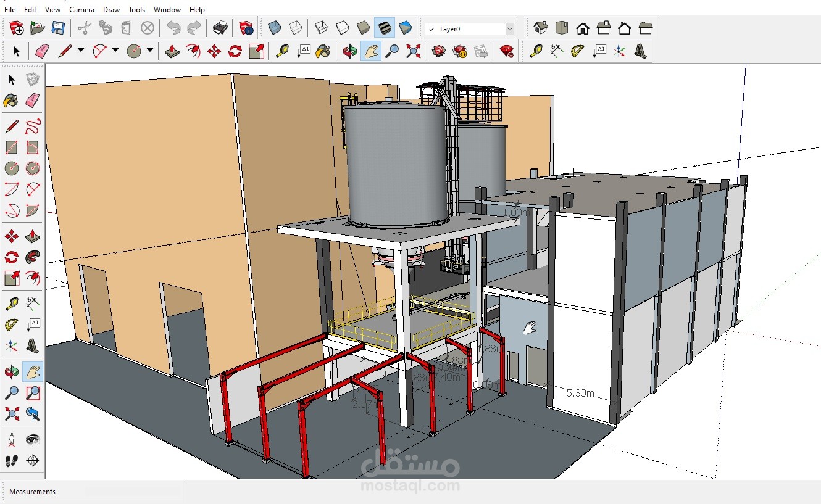Switch to Back standard view
Screen dimensions: 821x504
point(625,28)
